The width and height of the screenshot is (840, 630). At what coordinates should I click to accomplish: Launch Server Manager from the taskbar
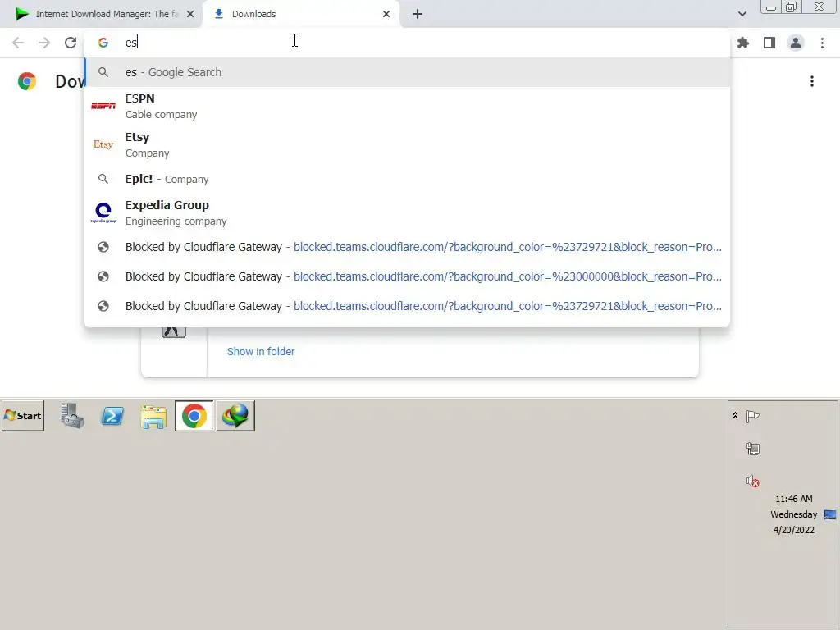[x=72, y=416]
